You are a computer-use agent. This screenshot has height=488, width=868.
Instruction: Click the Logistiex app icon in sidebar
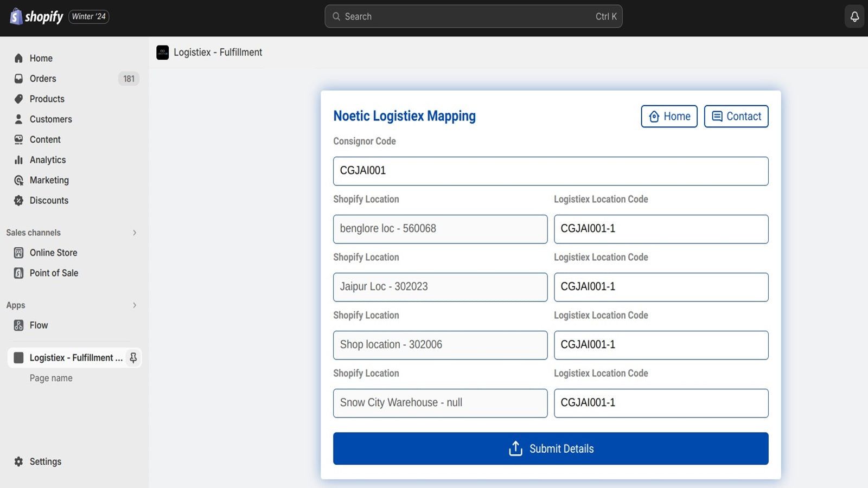(x=18, y=358)
